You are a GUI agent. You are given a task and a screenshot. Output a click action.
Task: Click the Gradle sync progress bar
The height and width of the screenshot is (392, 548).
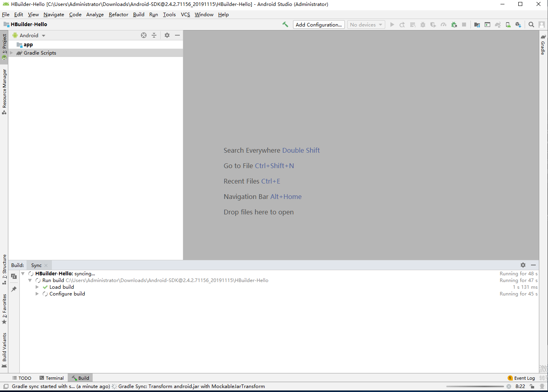click(475, 386)
